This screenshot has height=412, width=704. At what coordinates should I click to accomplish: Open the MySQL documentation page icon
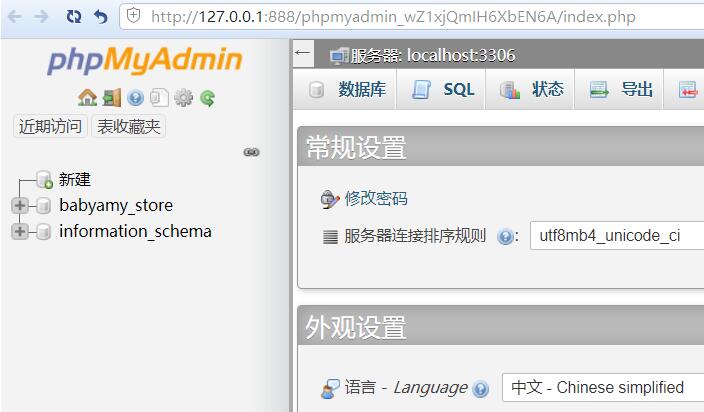pos(159,97)
